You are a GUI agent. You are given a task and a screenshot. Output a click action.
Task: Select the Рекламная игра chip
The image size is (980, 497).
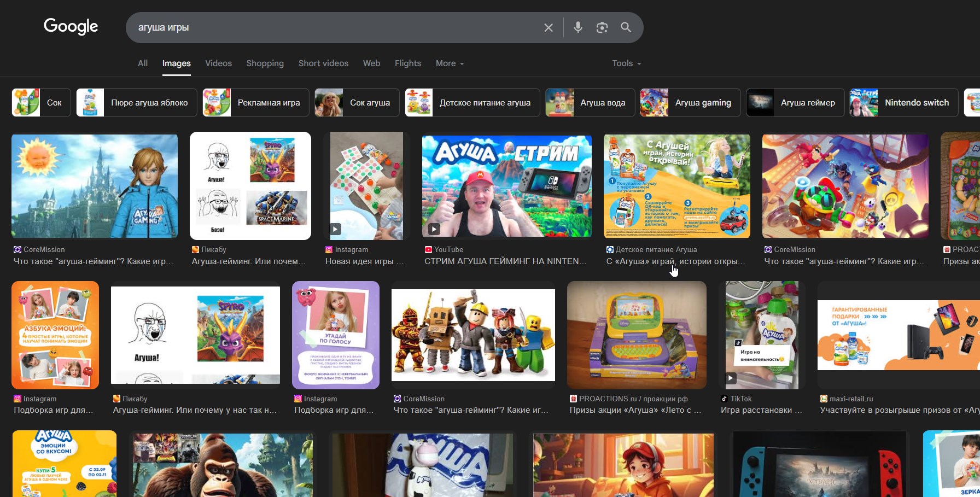pyautogui.click(x=256, y=102)
